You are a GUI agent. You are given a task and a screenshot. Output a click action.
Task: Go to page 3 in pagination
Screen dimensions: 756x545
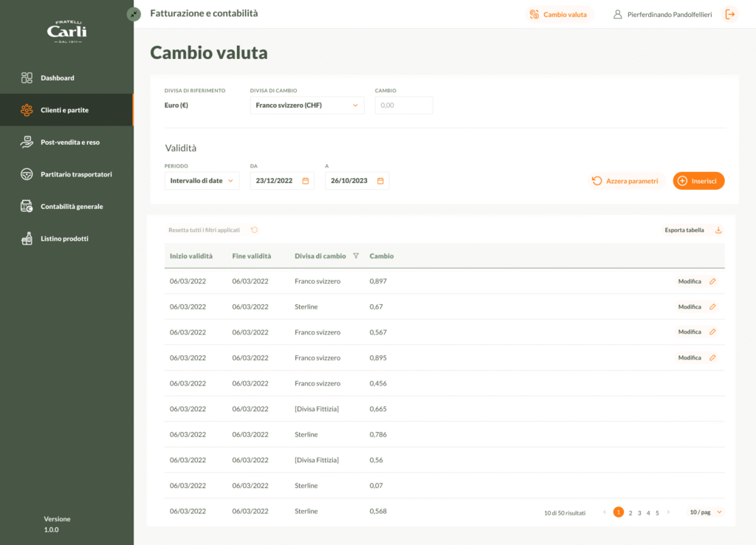point(639,513)
